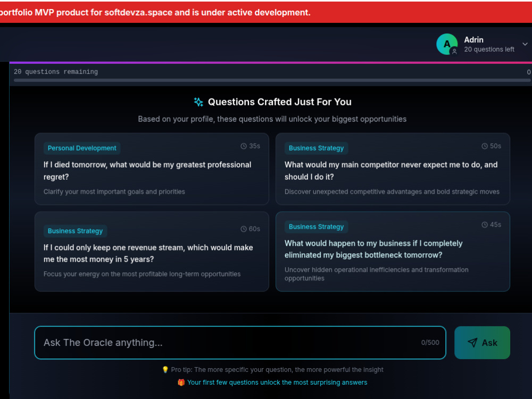Click Business Strategy tag on revenue stream card

coord(76,231)
